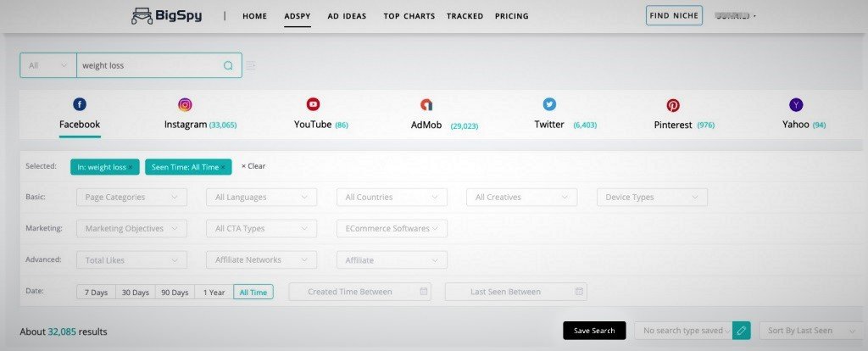The height and width of the screenshot is (351, 868).
Task: Open the Sort By Last Seen dropdown
Action: click(810, 331)
